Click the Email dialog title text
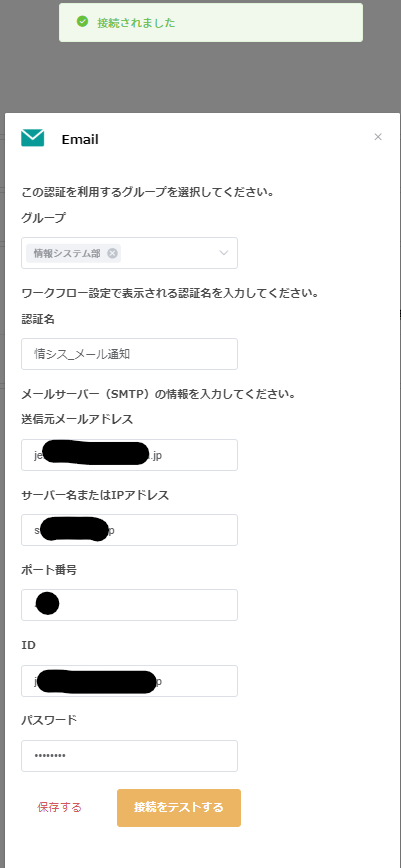The image size is (401, 868). tap(80, 140)
